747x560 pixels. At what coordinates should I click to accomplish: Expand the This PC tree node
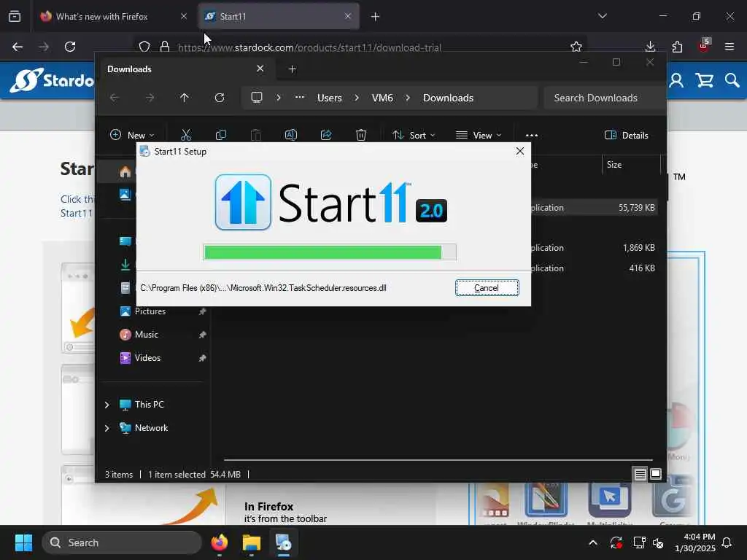pyautogui.click(x=107, y=405)
